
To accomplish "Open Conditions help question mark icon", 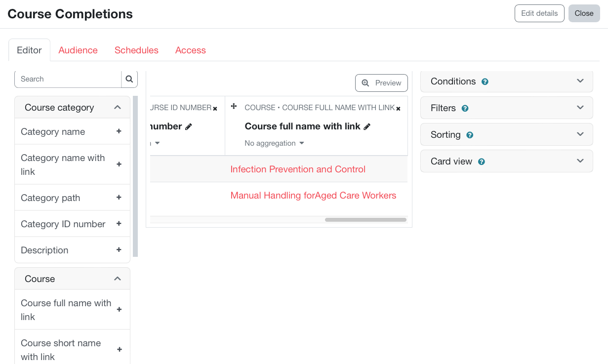I will (x=485, y=82).
